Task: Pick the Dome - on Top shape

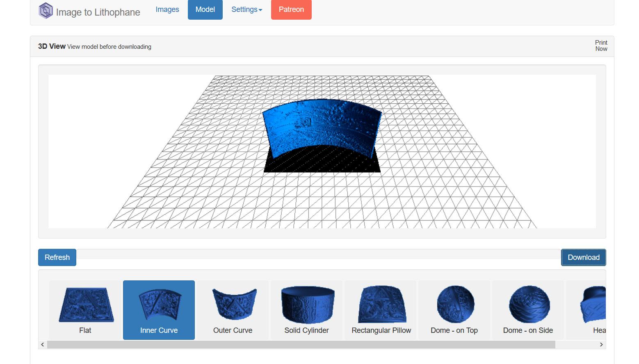Action: pos(454,310)
